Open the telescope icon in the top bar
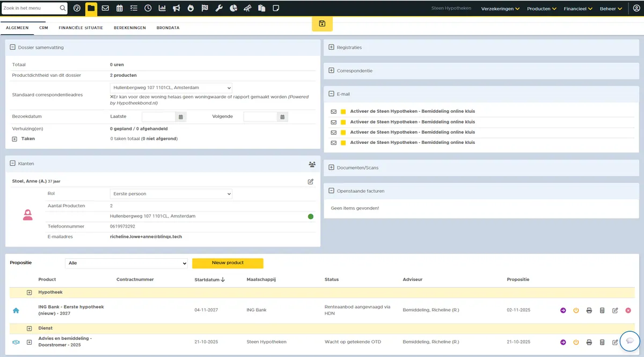 [247, 9]
